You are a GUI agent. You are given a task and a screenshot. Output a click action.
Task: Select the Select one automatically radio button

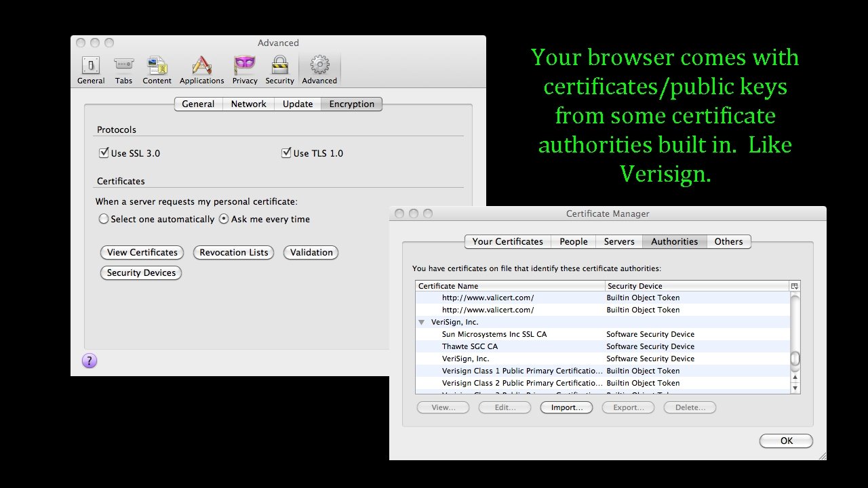pyautogui.click(x=104, y=219)
